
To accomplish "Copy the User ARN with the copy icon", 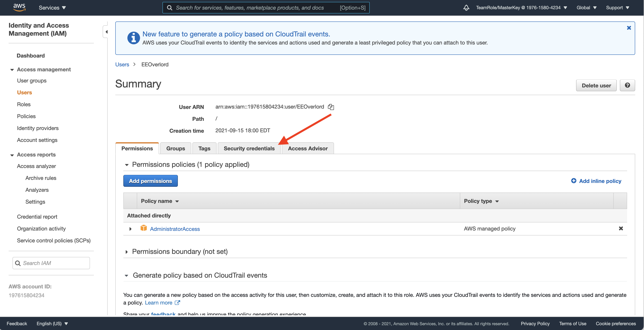I will click(x=331, y=107).
